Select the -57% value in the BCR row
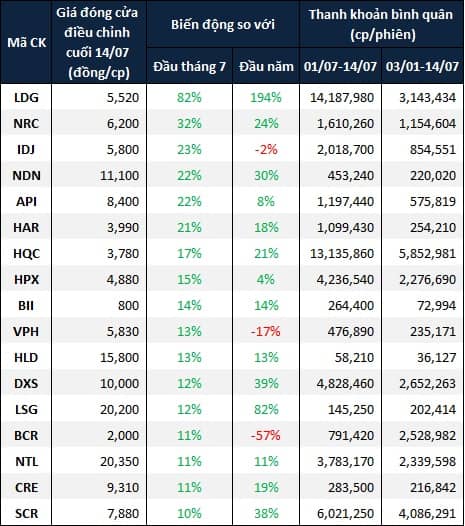The image size is (465, 526). point(266,435)
